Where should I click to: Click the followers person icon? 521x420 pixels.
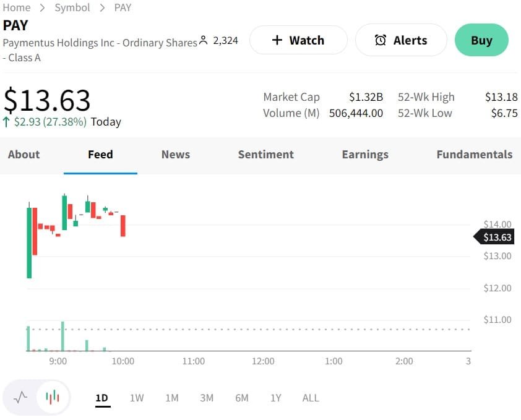coord(203,41)
